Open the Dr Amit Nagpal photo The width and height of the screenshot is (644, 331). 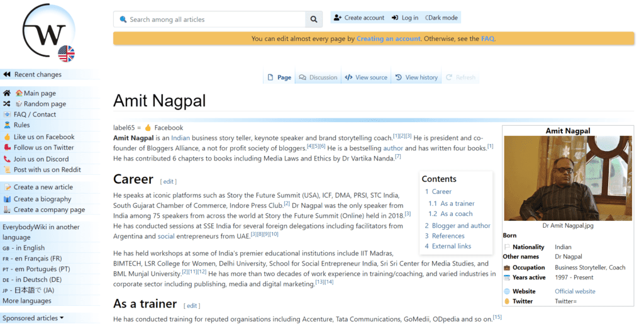[x=568, y=178]
